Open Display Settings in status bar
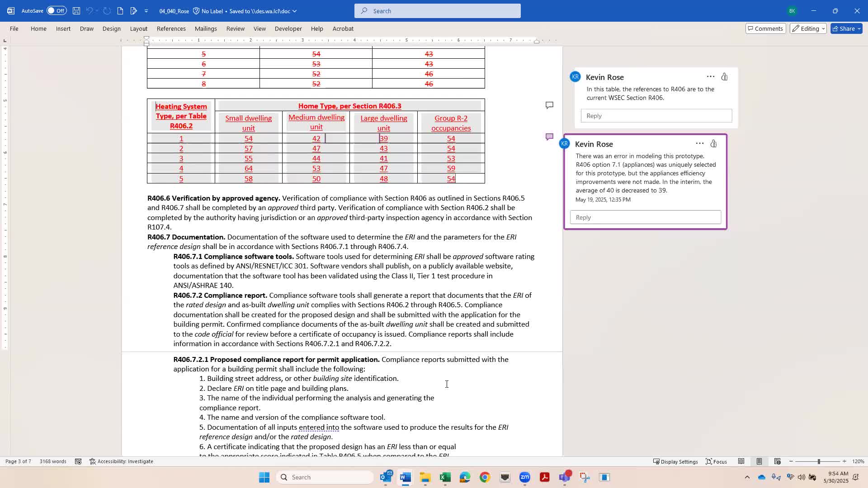This screenshot has width=868, height=488. [x=675, y=461]
